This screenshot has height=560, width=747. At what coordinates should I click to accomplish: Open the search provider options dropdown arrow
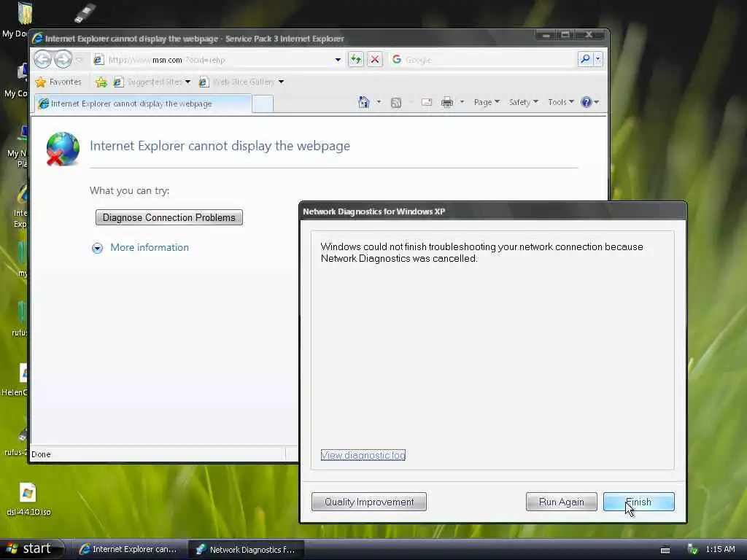[x=598, y=59]
